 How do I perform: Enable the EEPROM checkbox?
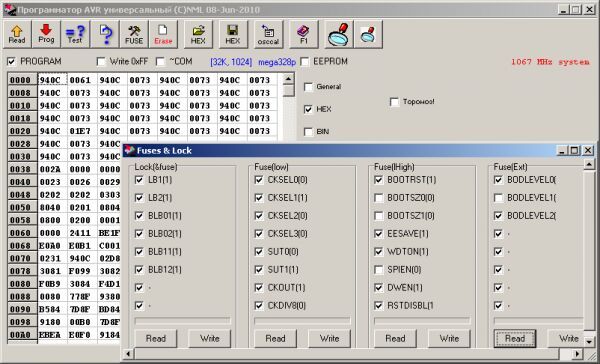pyautogui.click(x=305, y=61)
